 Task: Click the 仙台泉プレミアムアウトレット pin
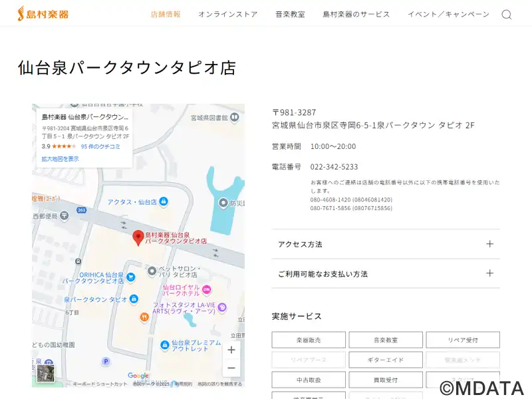pos(164,345)
